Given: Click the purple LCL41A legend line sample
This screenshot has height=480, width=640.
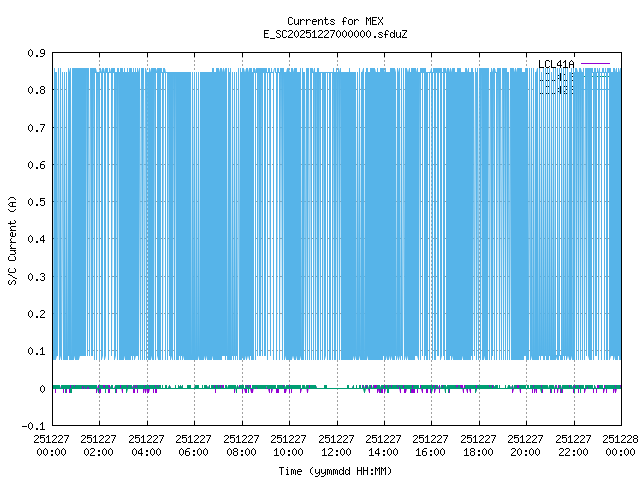Looking at the screenshot, I should [x=595, y=65].
